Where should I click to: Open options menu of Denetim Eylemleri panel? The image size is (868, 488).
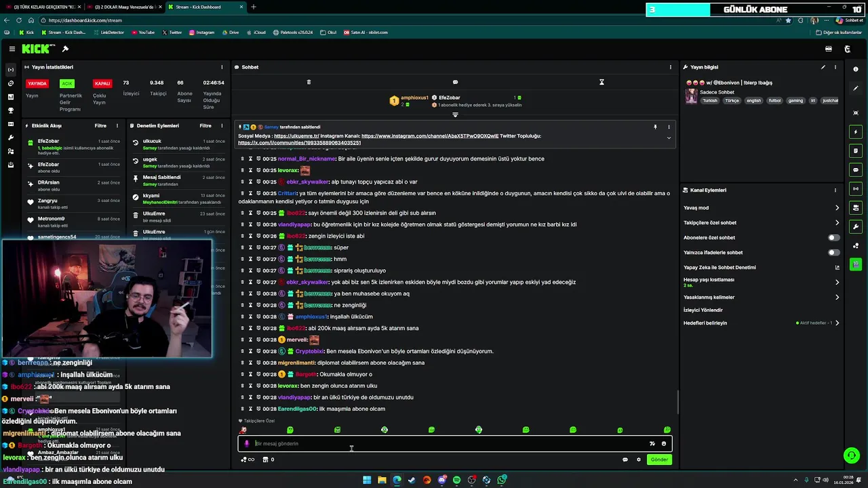coord(222,125)
